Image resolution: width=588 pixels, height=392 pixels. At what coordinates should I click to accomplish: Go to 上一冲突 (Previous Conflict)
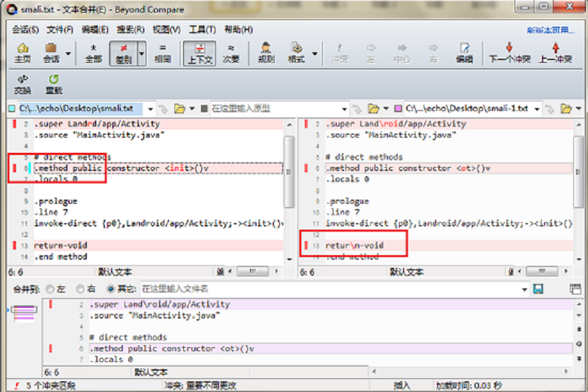point(555,53)
